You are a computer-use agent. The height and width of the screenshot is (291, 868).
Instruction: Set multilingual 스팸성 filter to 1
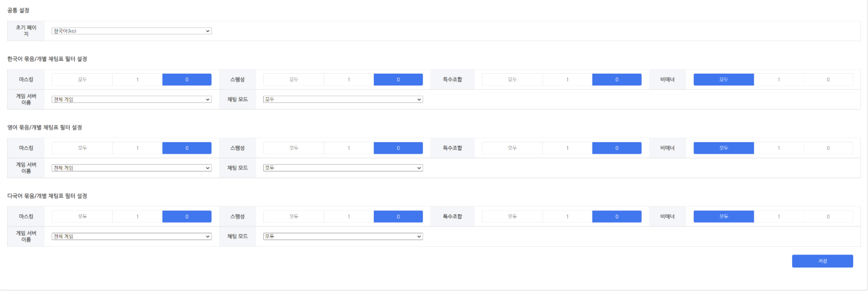pyautogui.click(x=349, y=216)
